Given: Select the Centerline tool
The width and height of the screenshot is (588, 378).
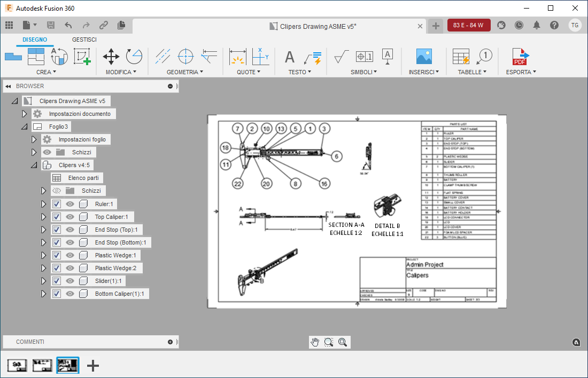Looking at the screenshot, I should point(163,57).
